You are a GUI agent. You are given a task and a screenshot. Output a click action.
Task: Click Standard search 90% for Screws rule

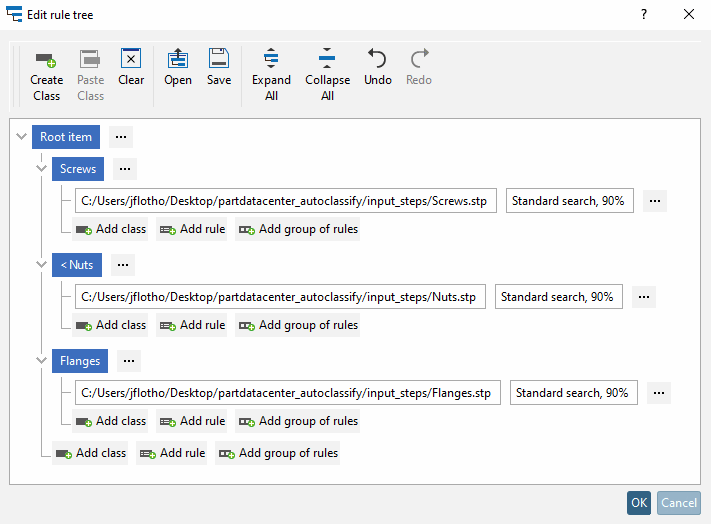(570, 201)
